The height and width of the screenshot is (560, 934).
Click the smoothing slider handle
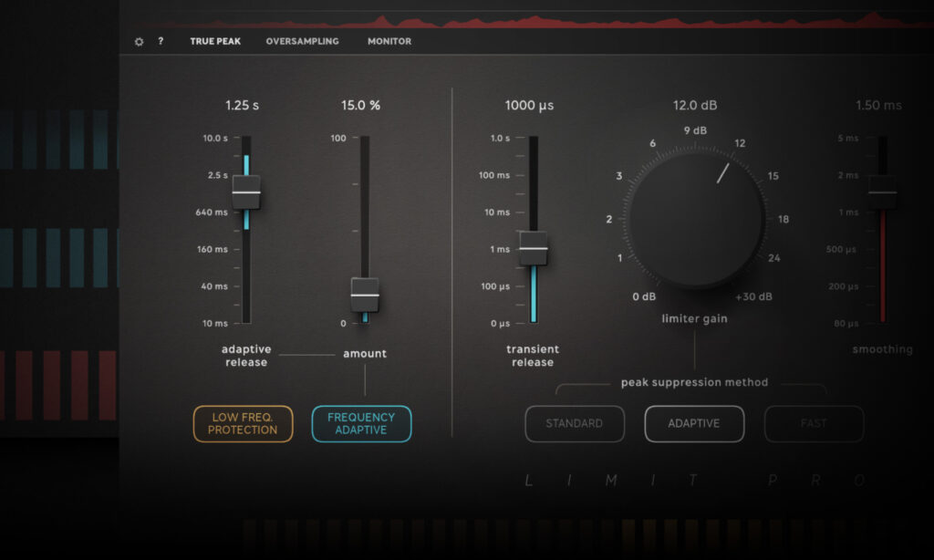coord(882,192)
